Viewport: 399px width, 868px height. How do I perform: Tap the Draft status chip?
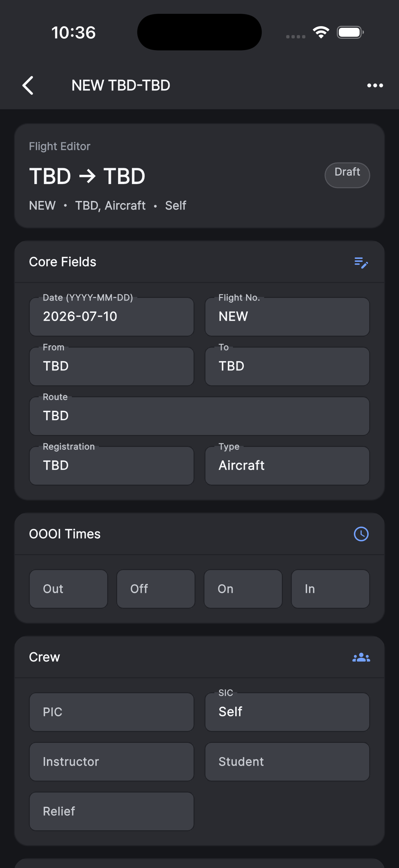[347, 175]
